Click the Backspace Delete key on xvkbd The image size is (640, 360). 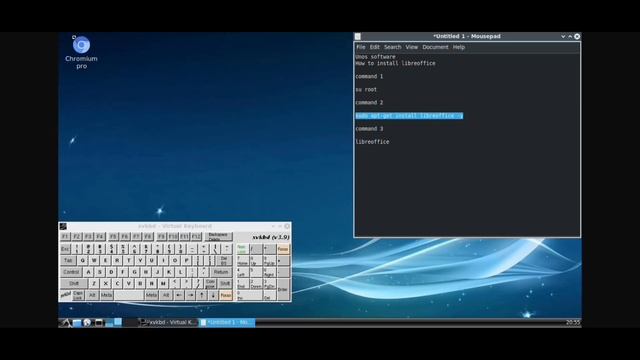(x=218, y=236)
